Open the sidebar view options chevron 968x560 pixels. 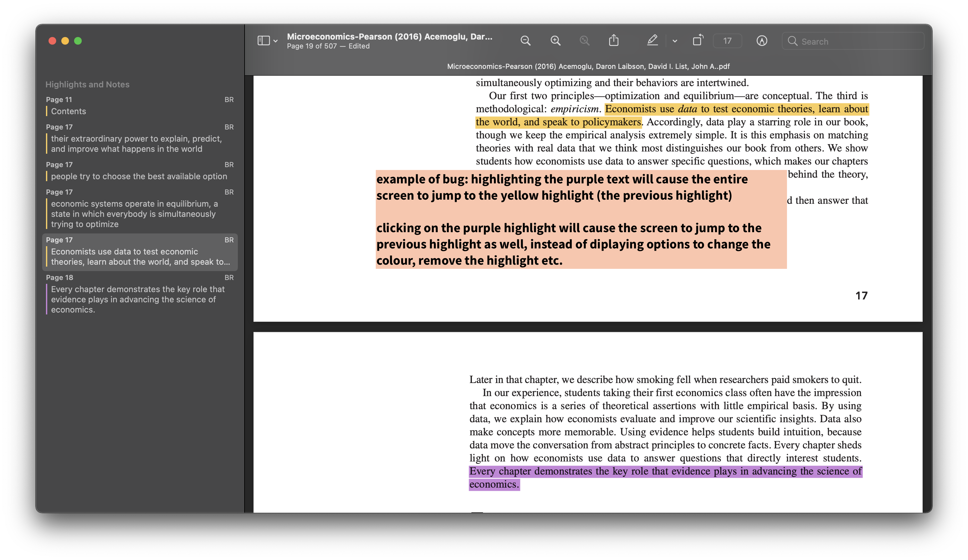[276, 41]
